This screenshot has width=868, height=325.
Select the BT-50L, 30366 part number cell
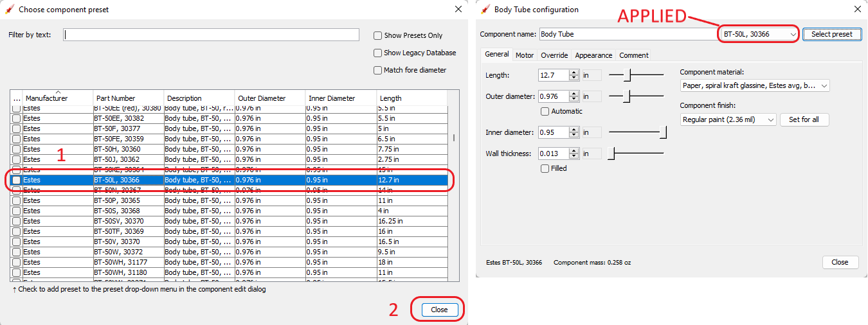click(x=129, y=180)
